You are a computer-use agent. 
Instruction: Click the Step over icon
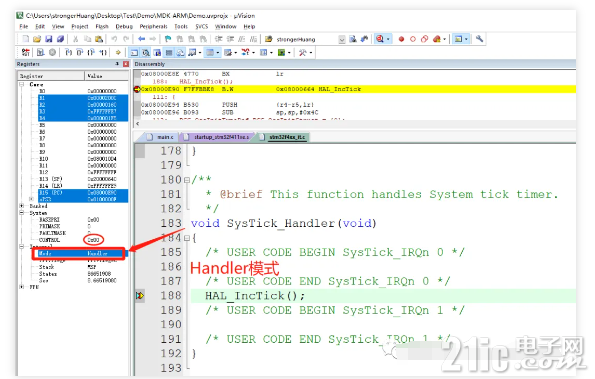coord(80,52)
